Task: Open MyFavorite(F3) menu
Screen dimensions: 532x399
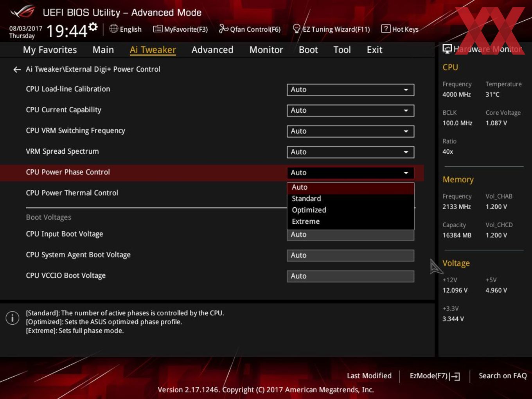Action: point(180,29)
